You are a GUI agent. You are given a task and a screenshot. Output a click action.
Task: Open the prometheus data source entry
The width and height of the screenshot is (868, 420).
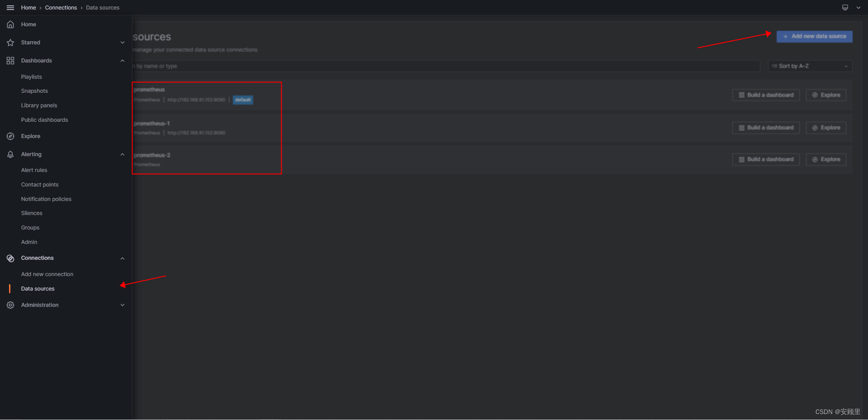coord(149,90)
